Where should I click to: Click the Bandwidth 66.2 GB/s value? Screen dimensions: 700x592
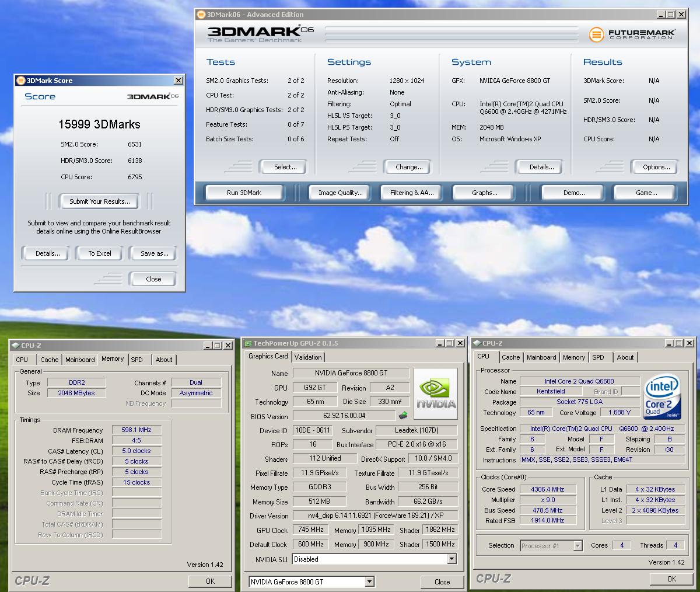pyautogui.click(x=428, y=502)
